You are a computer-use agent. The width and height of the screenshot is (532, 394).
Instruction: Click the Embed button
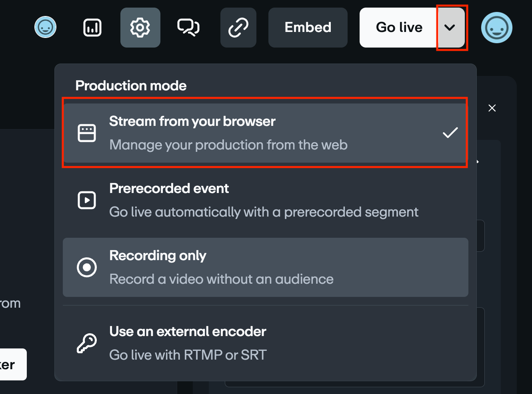[x=308, y=27]
